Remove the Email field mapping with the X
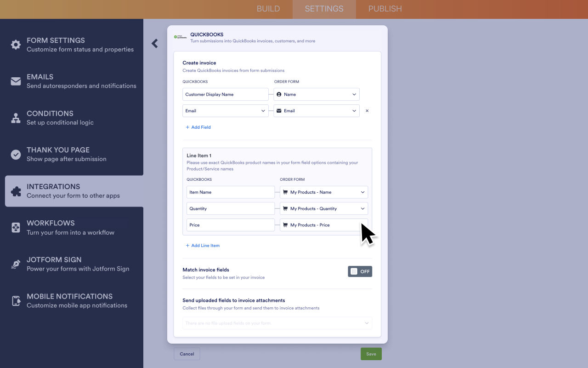 (367, 110)
